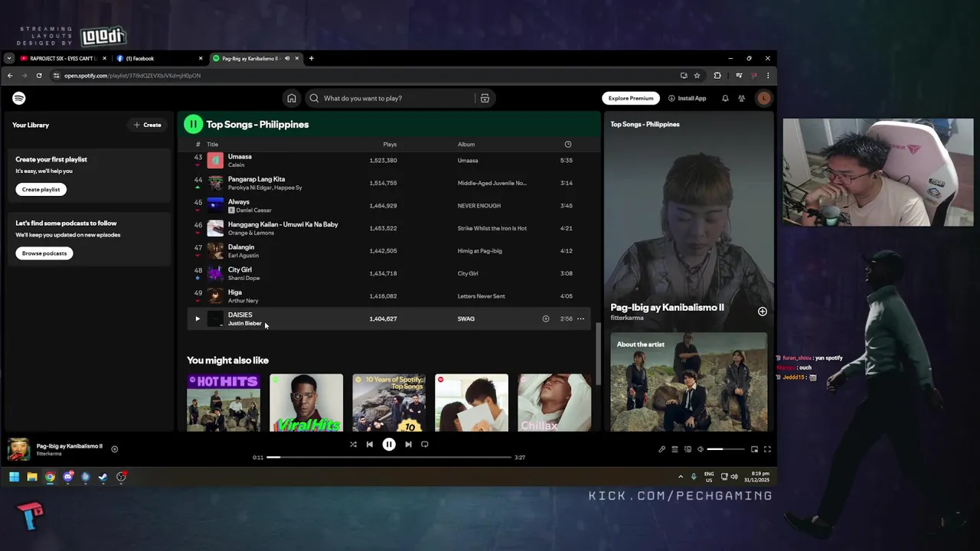Click the Spotify logo icon
The image size is (980, 551).
[x=19, y=98]
